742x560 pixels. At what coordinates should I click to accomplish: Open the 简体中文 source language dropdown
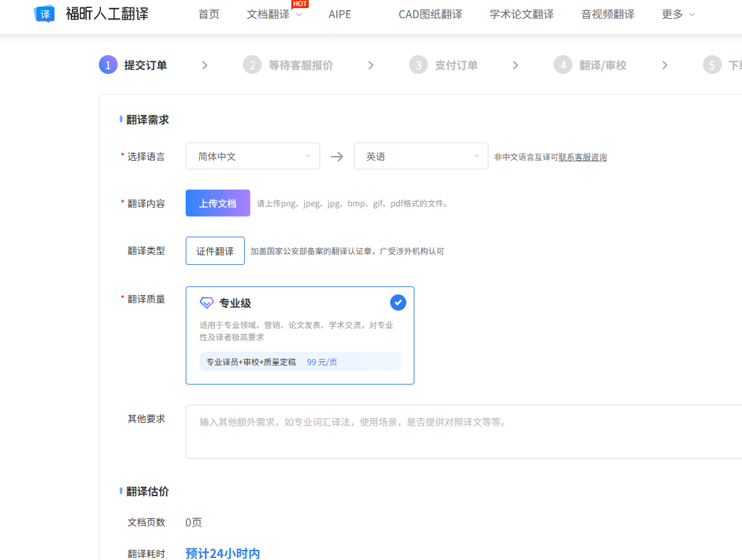[253, 156]
